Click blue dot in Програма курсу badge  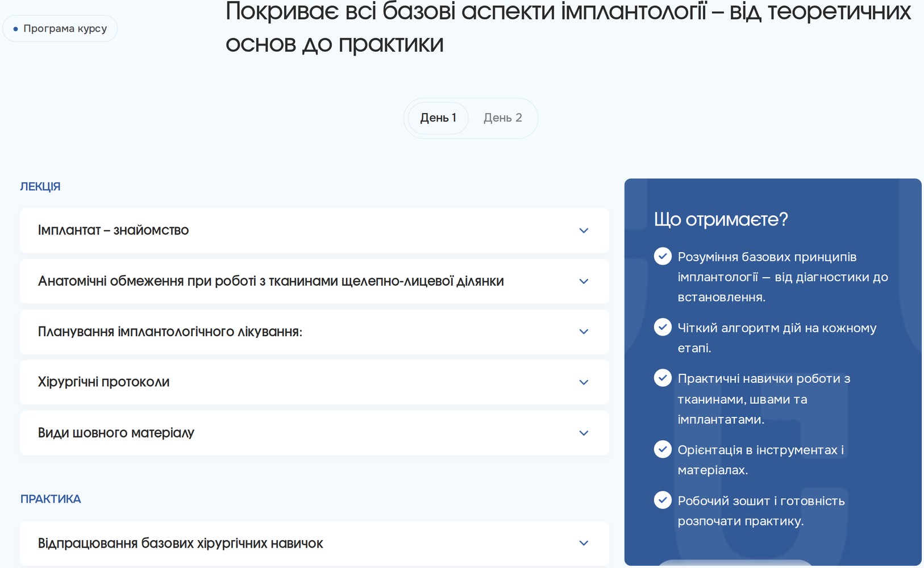pos(15,28)
